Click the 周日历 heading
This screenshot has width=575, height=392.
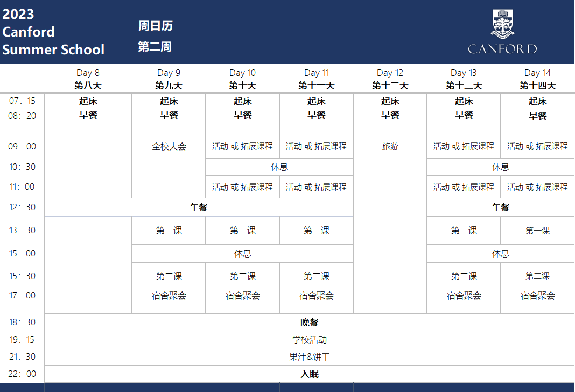pos(155,26)
